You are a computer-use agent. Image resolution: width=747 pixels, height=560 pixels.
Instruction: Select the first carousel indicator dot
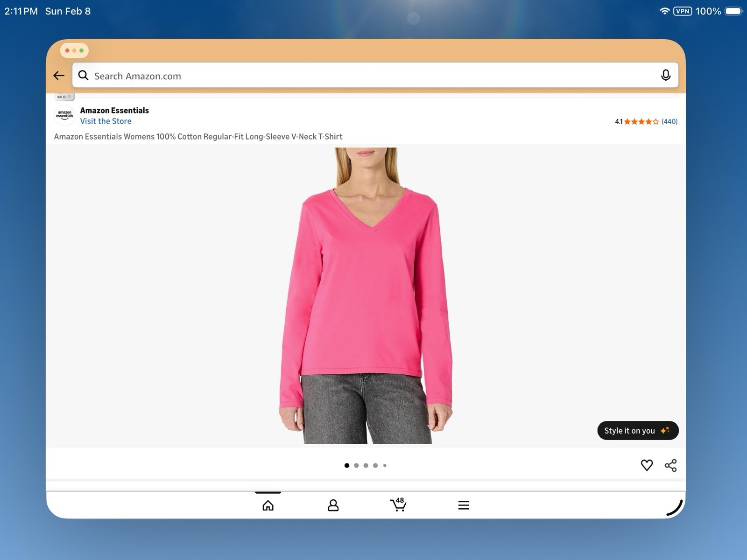(x=346, y=465)
